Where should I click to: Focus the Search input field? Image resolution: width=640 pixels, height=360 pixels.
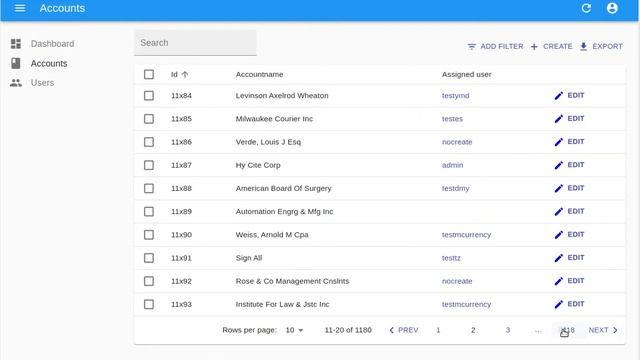[196, 43]
